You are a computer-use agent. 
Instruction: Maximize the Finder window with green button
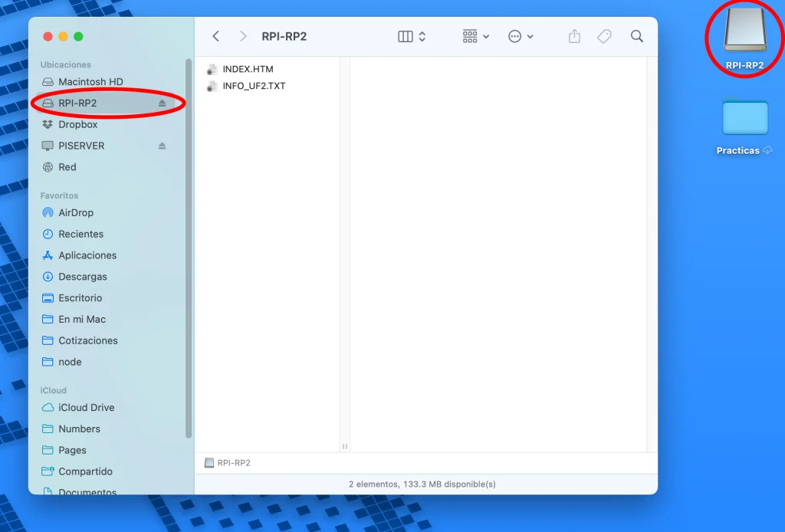(78, 37)
